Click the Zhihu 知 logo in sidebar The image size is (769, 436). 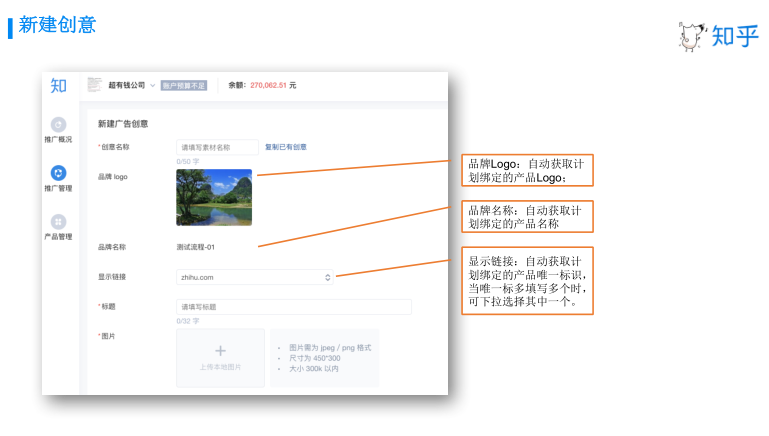tap(59, 86)
